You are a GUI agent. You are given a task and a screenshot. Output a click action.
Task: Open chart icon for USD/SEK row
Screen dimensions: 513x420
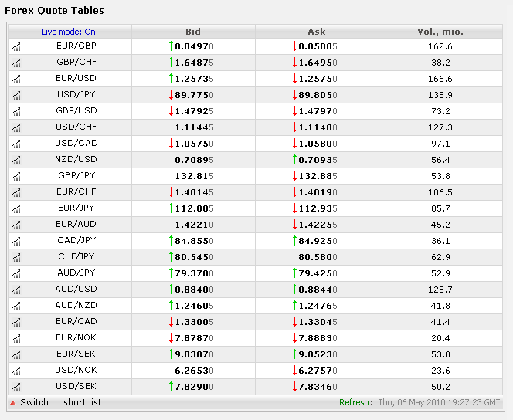pos(16,388)
